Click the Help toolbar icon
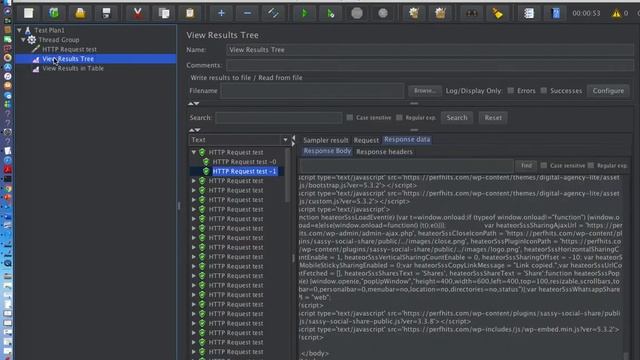Image resolution: width=640 pixels, height=360 pixels. pyautogui.click(x=555, y=13)
